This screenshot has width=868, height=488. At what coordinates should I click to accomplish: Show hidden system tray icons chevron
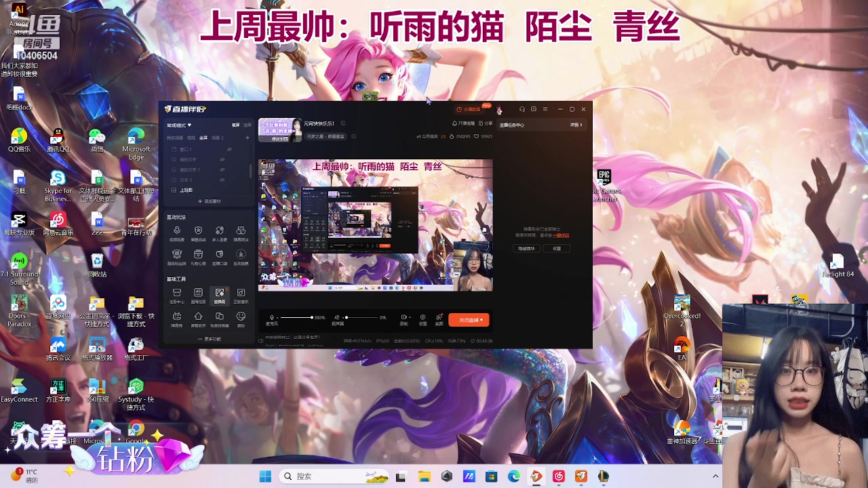715,476
